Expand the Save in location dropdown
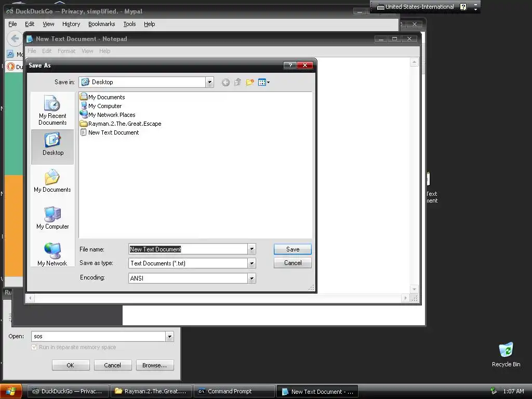Viewport: 532px width, 399px height. (209, 82)
